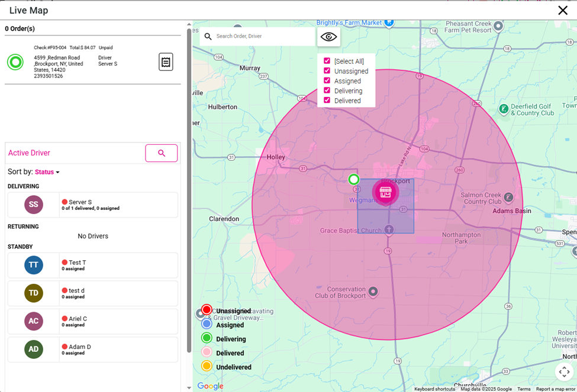Screen dimensions: 577x392
Task: Click the green delivering order marker on map
Action: [353, 179]
